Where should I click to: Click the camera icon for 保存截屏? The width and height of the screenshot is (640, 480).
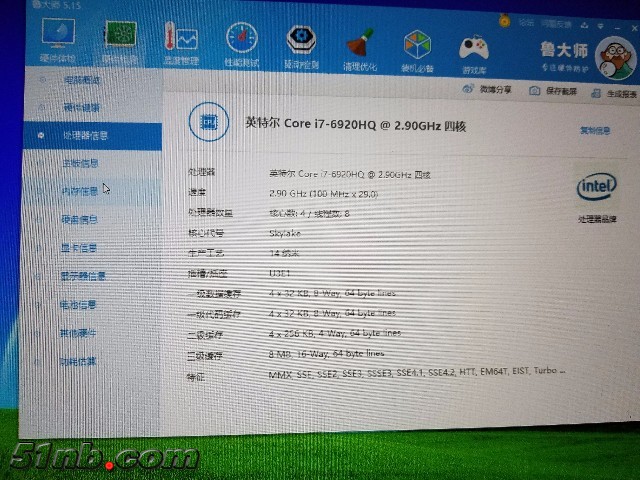tap(534, 91)
